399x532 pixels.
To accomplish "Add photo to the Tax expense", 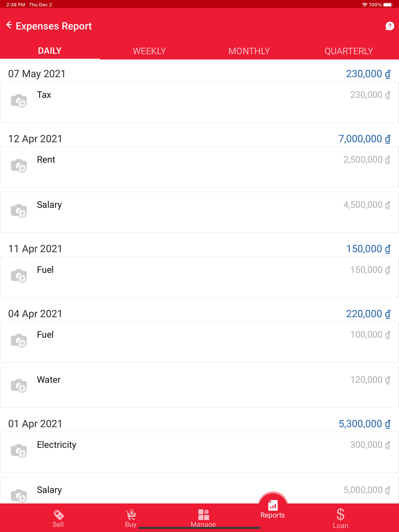I will (x=19, y=101).
